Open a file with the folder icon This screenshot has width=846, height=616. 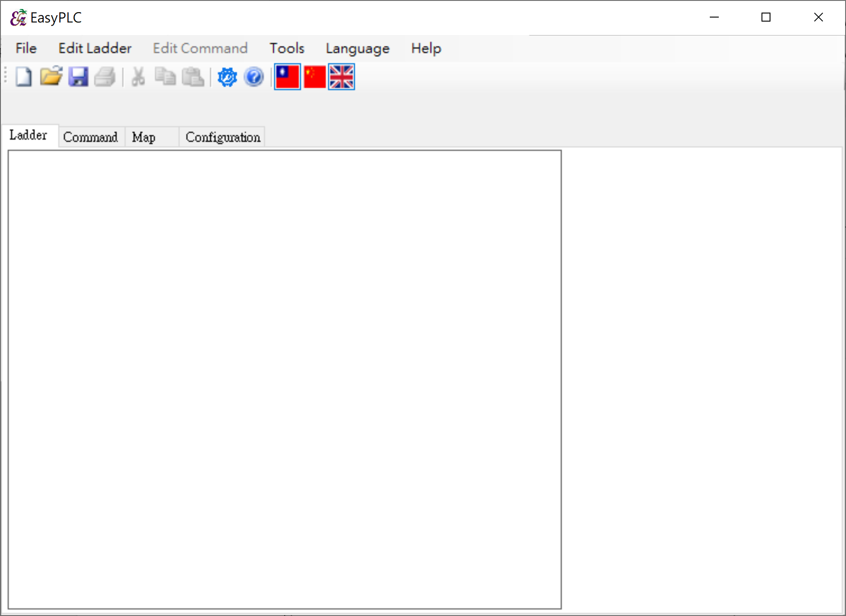click(51, 77)
